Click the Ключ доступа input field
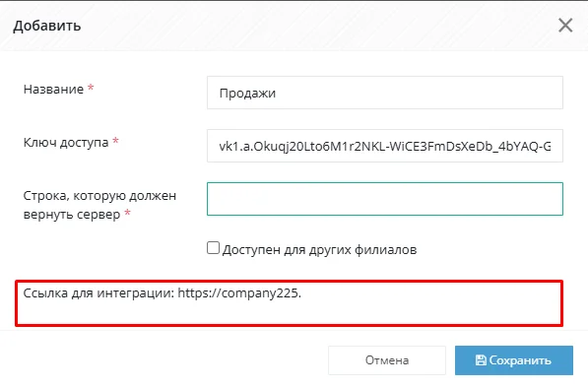The height and width of the screenshot is (388, 588). 385,146
